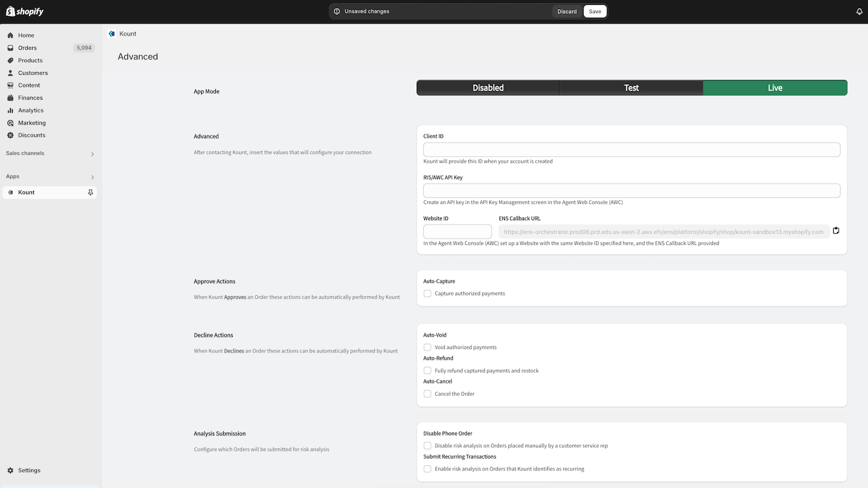Enable Capture authorized payments checkbox

pyautogui.click(x=427, y=294)
